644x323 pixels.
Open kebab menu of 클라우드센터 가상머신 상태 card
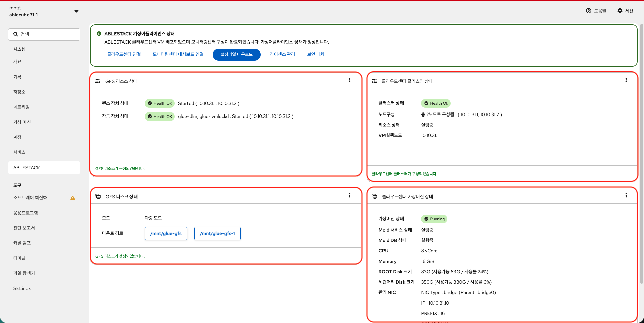click(x=626, y=195)
